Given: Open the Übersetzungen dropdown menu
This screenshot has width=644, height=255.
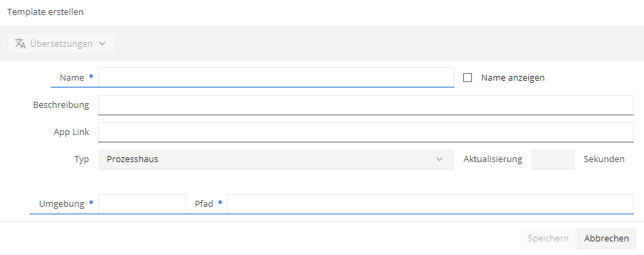Looking at the screenshot, I should tap(62, 43).
